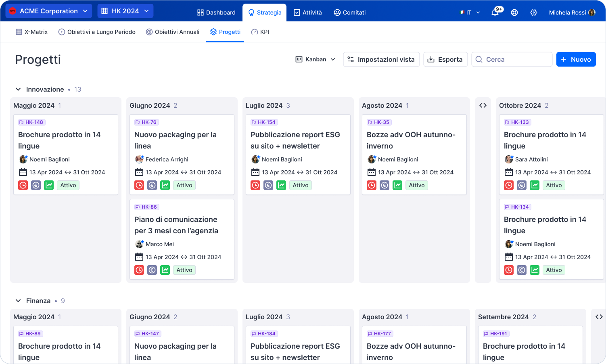Click the red clock icon on HK-35
This screenshot has width=606, height=364.
(372, 185)
